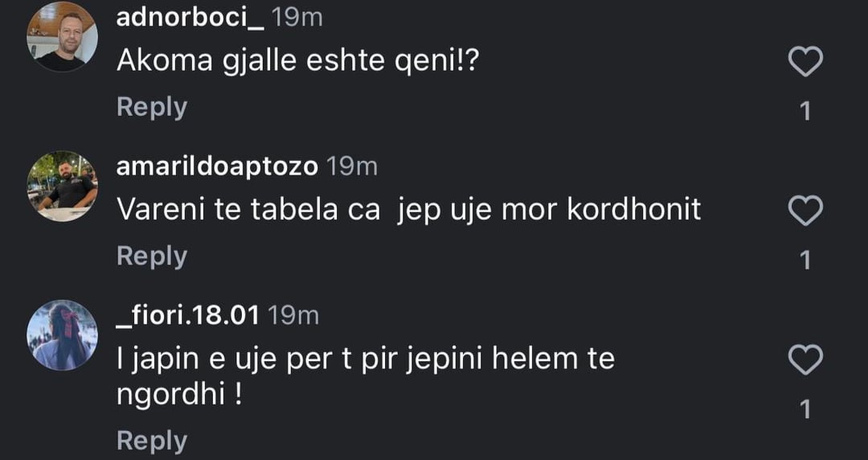Tap the heart on amarildoaptozo's comment

point(805,211)
